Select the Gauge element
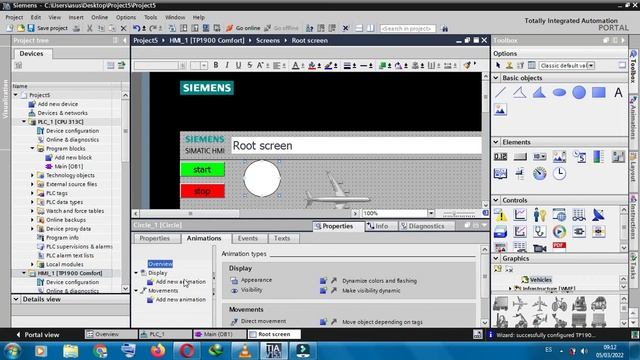 tap(540, 174)
